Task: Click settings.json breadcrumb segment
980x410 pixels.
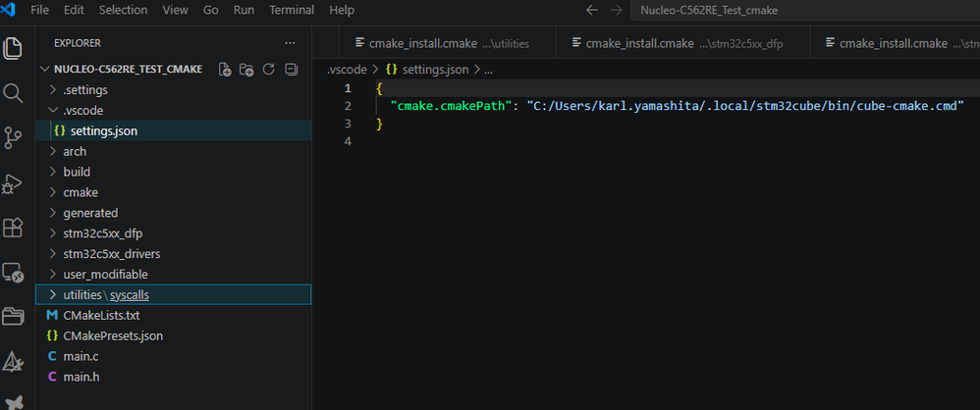Action: coord(427,70)
